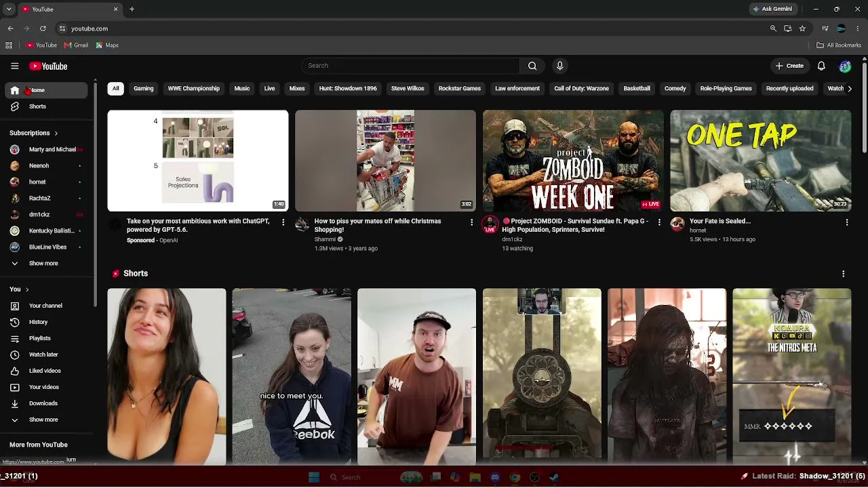The image size is (868, 488).
Task: Select the Live filter chip
Action: (269, 88)
